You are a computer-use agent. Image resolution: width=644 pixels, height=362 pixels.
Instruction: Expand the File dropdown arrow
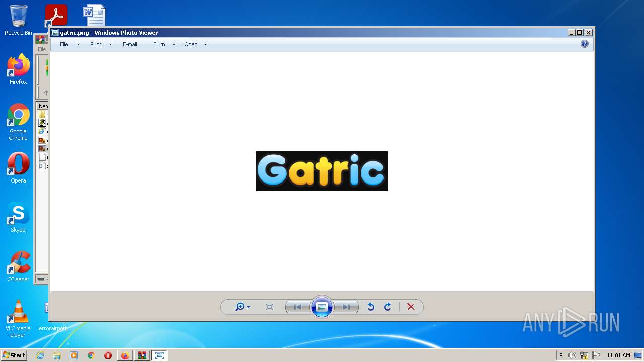pos(78,45)
